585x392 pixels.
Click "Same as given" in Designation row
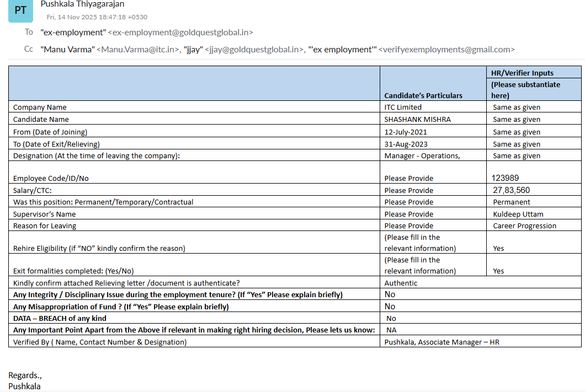pyautogui.click(x=517, y=156)
